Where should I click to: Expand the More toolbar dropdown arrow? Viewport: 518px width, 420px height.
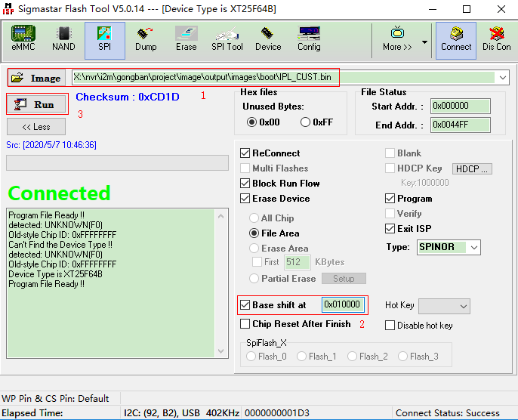(x=424, y=42)
